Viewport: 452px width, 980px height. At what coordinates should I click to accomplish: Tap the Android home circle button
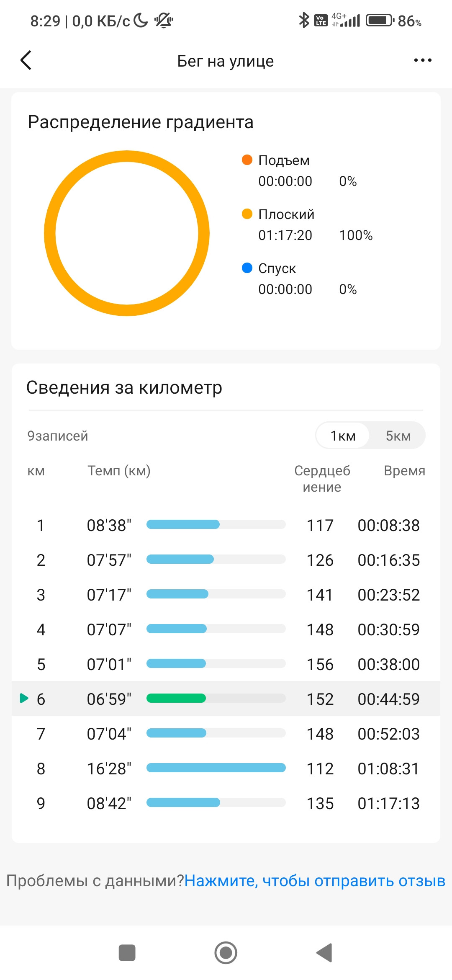226,953
